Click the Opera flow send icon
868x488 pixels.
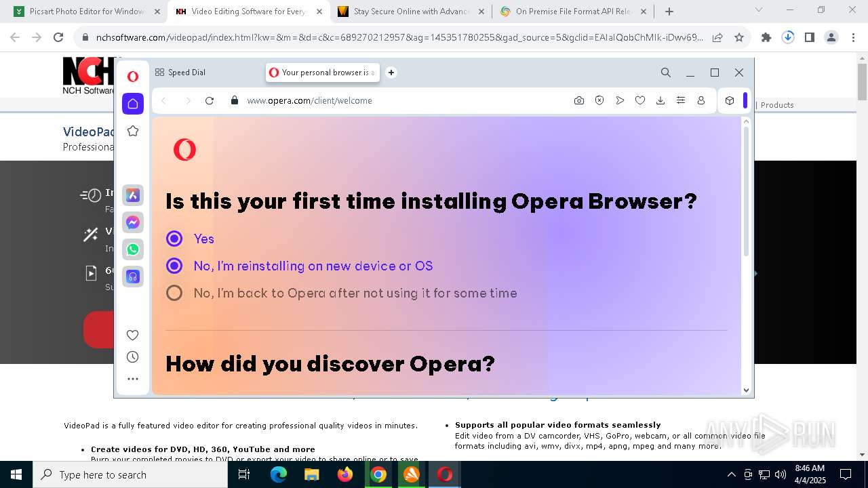point(620,100)
